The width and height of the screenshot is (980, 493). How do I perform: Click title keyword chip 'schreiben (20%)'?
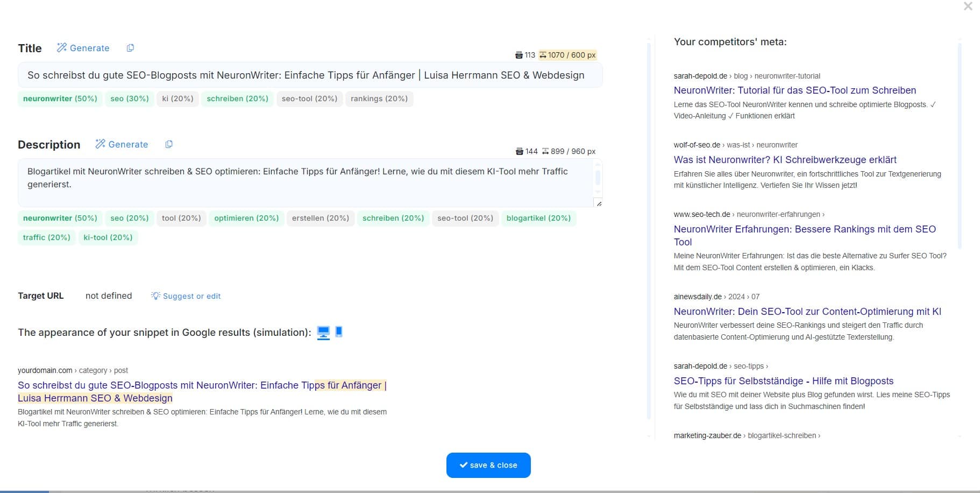238,98
